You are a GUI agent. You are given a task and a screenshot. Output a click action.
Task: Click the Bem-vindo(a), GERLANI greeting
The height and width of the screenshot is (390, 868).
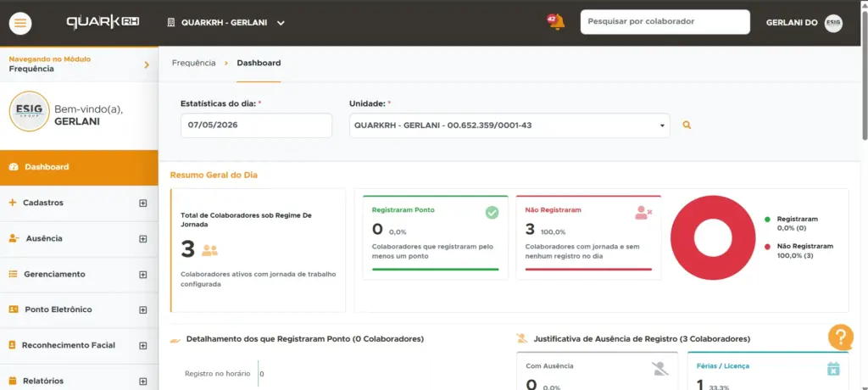tap(88, 115)
